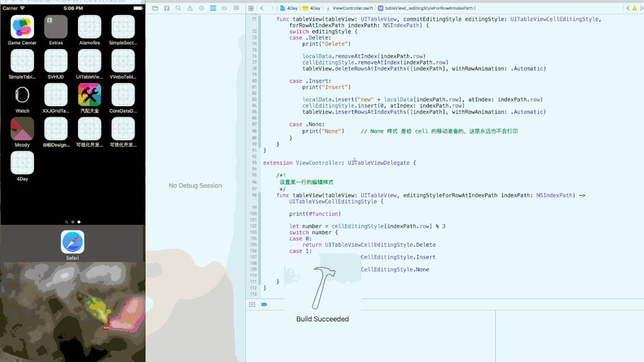Click the CellEditingStyle.None return line
644x362 pixels.
coord(395,269)
